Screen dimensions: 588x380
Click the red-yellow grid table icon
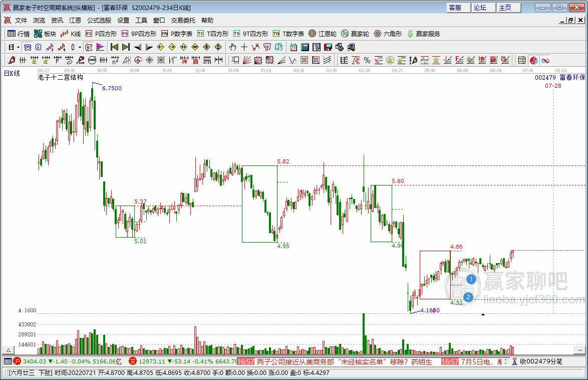click(521, 60)
